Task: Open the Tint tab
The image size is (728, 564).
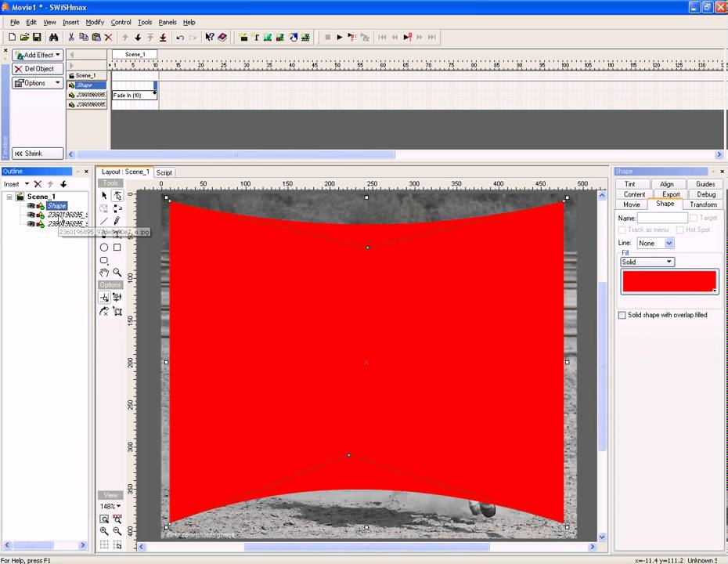Action: coord(630,184)
